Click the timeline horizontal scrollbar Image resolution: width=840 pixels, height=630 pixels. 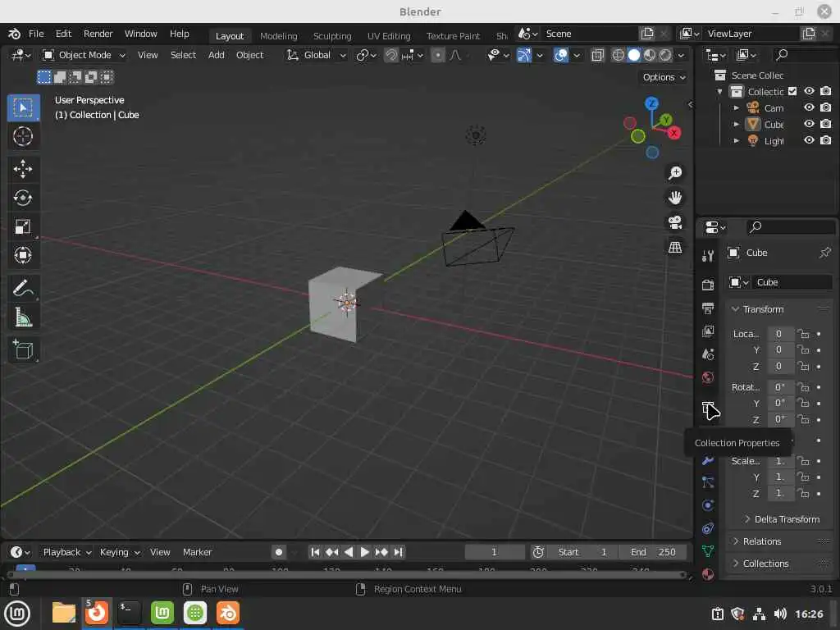(346, 575)
